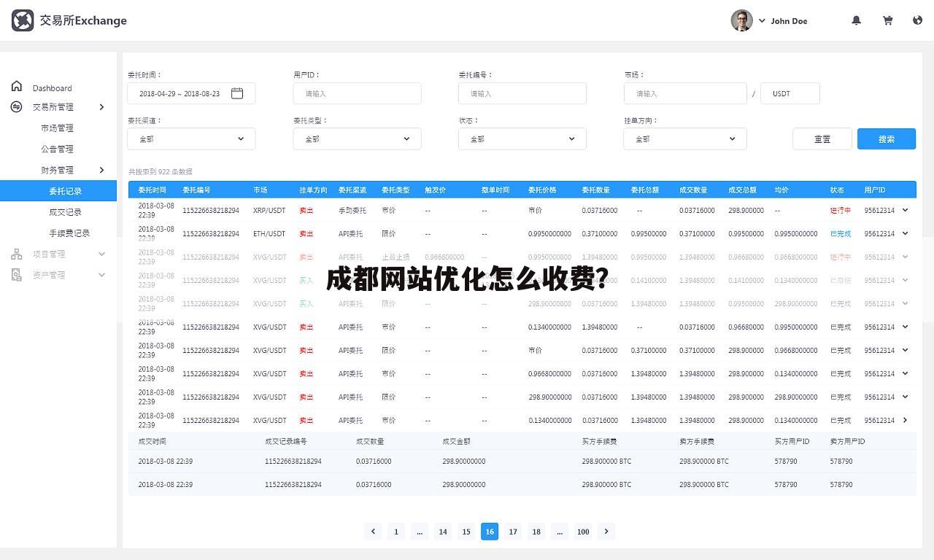934x560 pixels.
Task: Click the Dashboard home icon
Action: [x=16, y=85]
